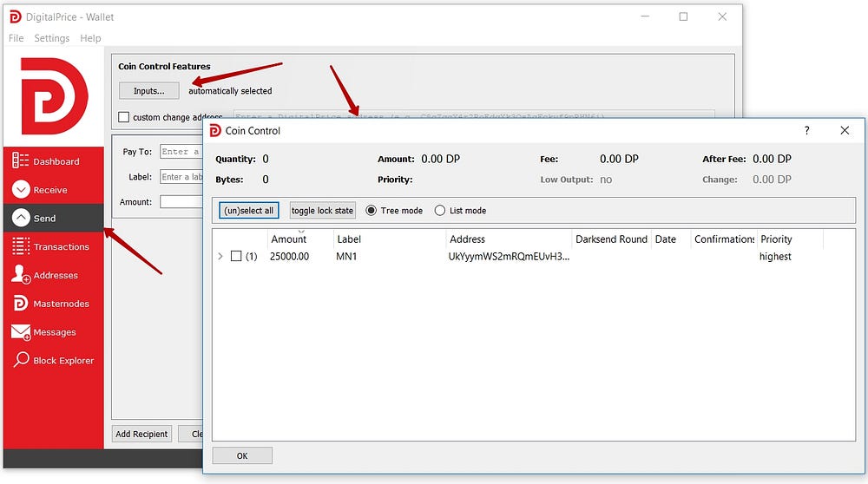
Task: Click the MN1 label cell
Action: (x=346, y=257)
